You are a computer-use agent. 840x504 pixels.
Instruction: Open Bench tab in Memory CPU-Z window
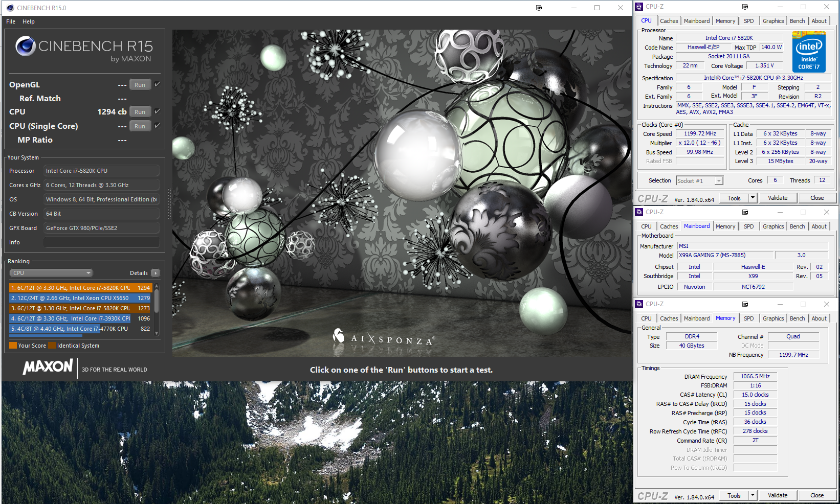pyautogui.click(x=797, y=318)
